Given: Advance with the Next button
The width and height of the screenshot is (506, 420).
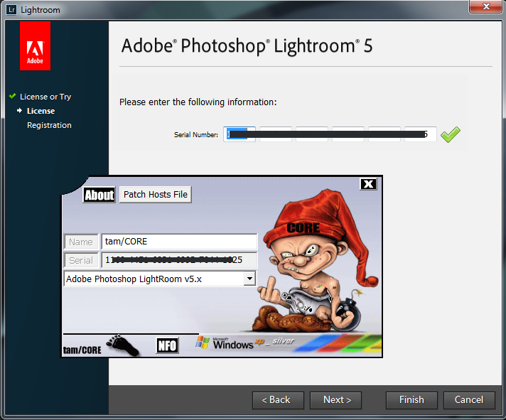Looking at the screenshot, I should [335, 400].
